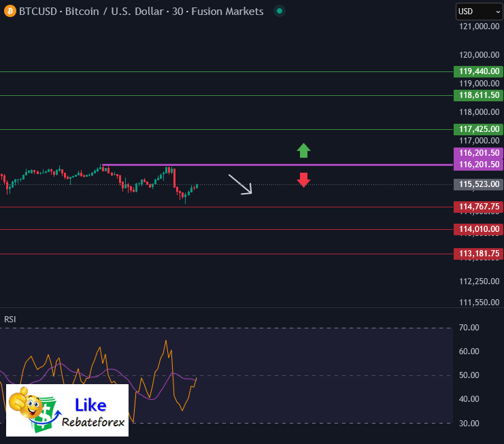The image size is (504, 444).
Task: Click the 120,000.00 price axis label
Action: (x=480, y=55)
